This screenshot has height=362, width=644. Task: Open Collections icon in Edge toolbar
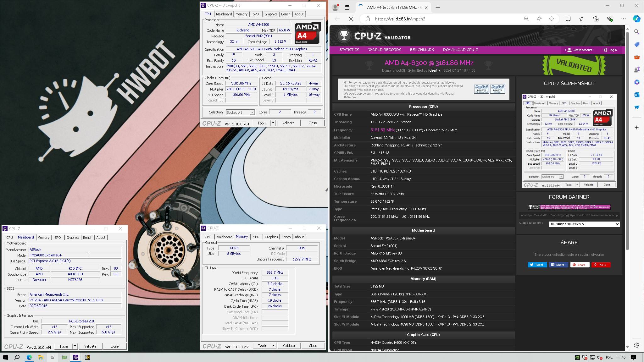(x=596, y=19)
